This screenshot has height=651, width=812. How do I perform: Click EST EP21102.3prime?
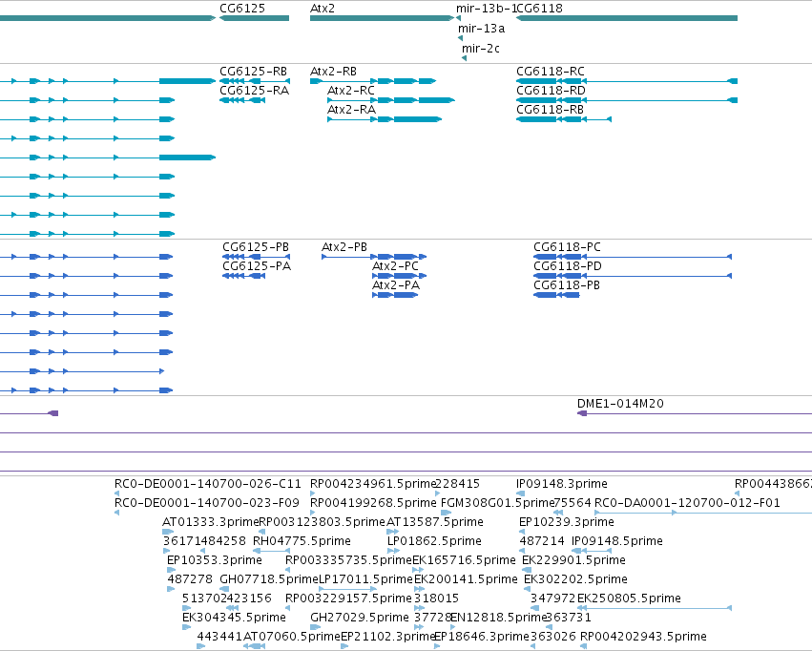pos(388,637)
